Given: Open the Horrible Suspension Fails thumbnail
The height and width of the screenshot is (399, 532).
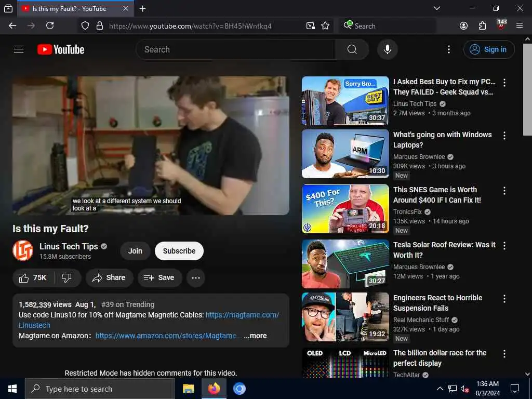Looking at the screenshot, I should pos(345,317).
